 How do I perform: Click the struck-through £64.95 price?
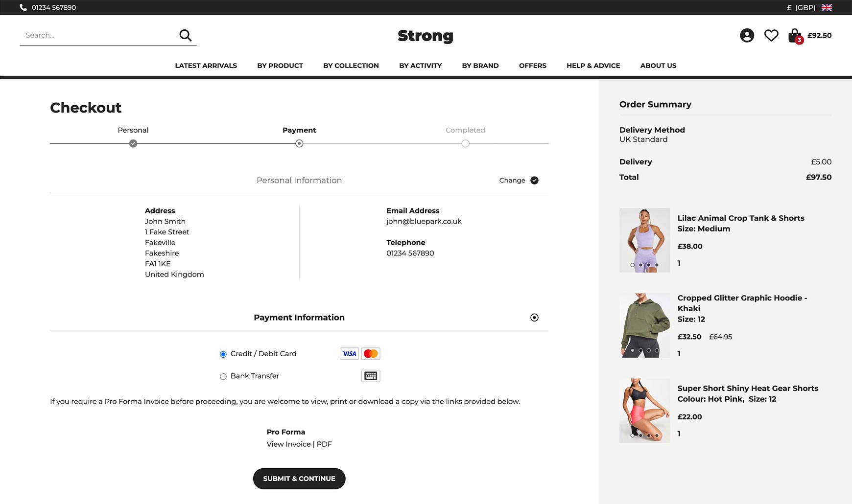pos(721,337)
